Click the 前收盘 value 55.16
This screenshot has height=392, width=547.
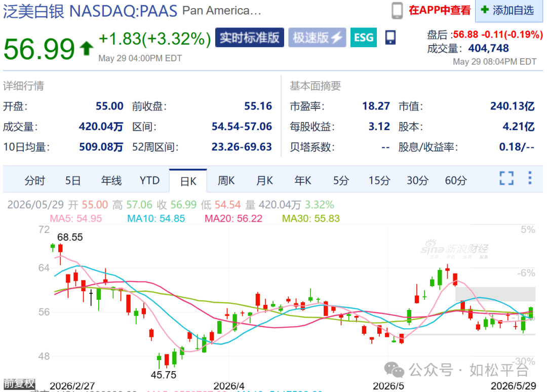tap(258, 106)
